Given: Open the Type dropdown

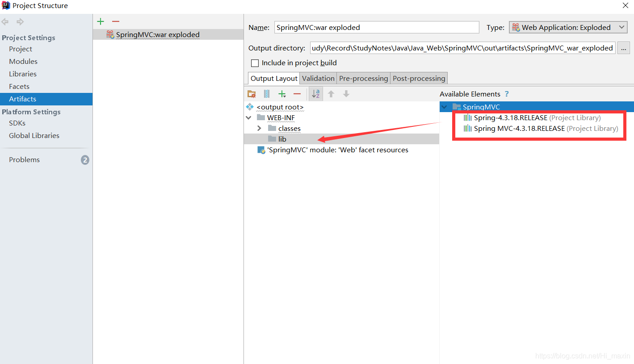Looking at the screenshot, I should click(568, 27).
